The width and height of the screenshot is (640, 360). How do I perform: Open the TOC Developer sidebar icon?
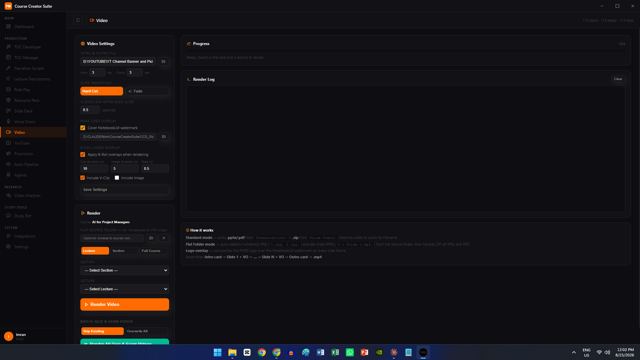(x=9, y=47)
